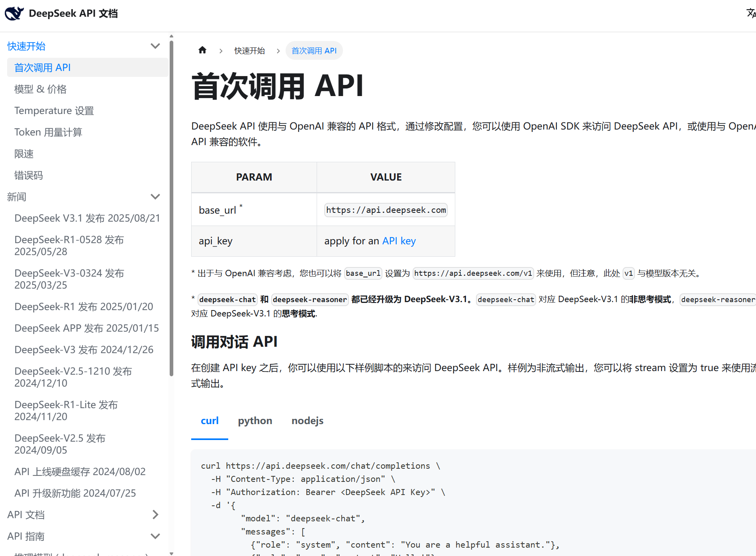Click the base_url parameter cell

(x=254, y=210)
